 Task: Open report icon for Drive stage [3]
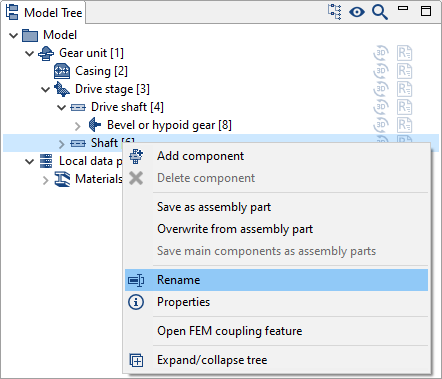(x=404, y=89)
